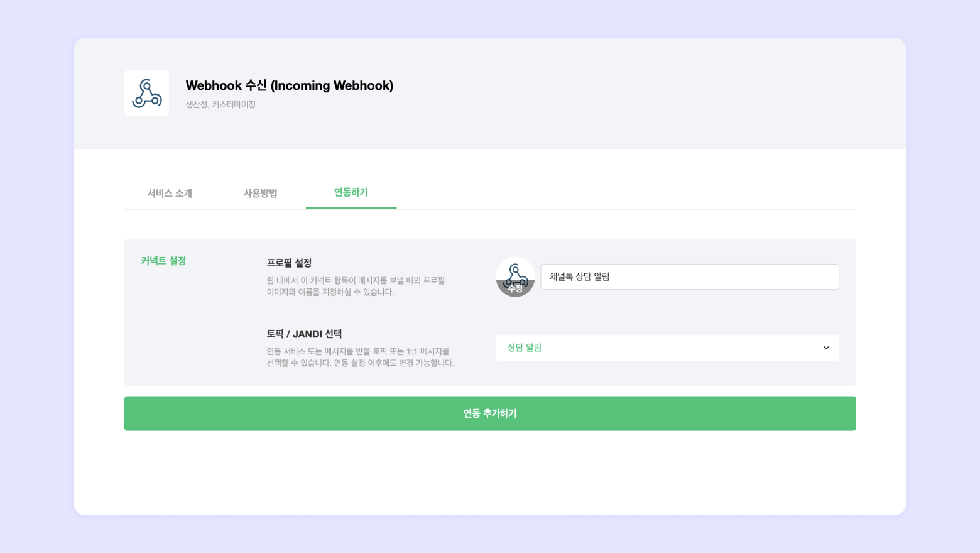
Task: Open the 상담 알림 topic dropdown
Action: [667, 348]
